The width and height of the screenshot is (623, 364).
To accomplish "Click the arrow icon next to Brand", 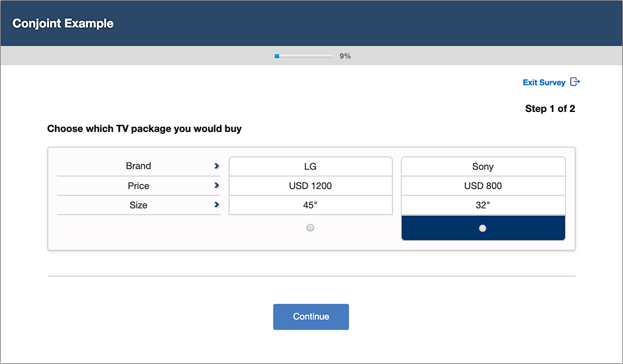I will click(216, 166).
